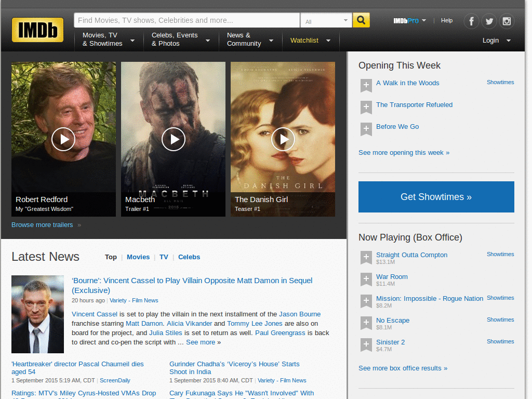Open See more box office results
Viewport: 532px width, 399px height.
pos(403,368)
